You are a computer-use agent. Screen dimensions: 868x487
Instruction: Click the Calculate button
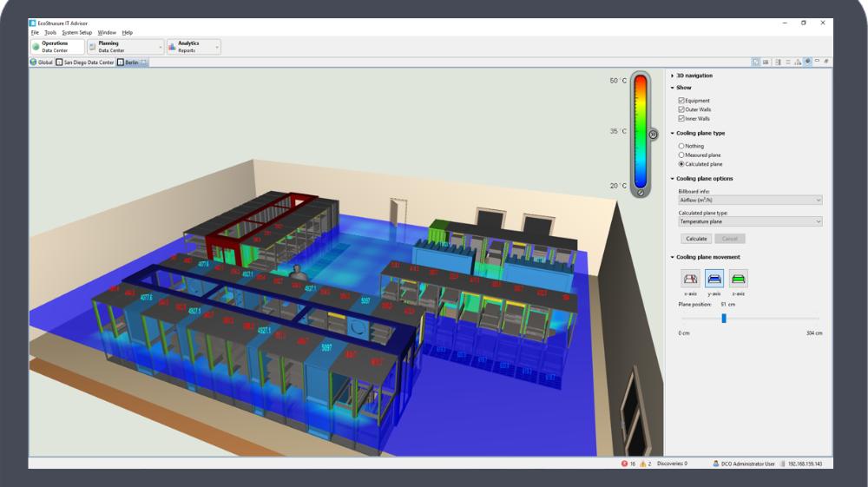[696, 239]
